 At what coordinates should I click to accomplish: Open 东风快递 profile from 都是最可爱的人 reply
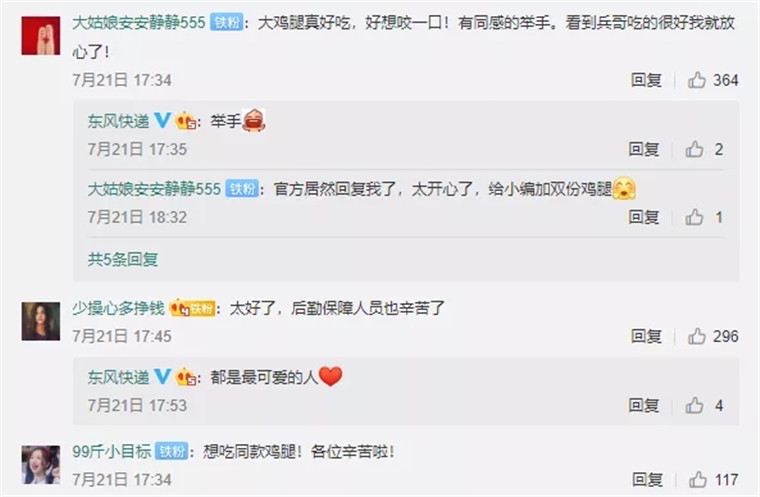pos(118,377)
